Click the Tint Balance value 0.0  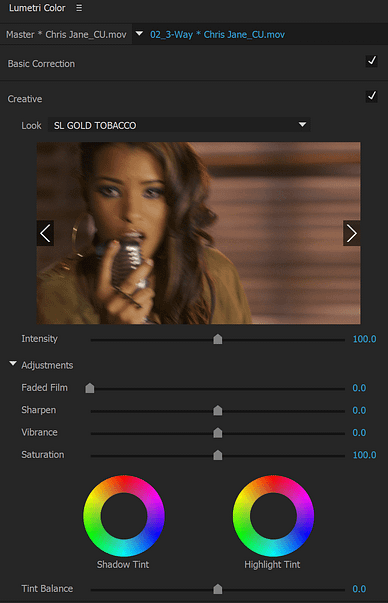(359, 588)
